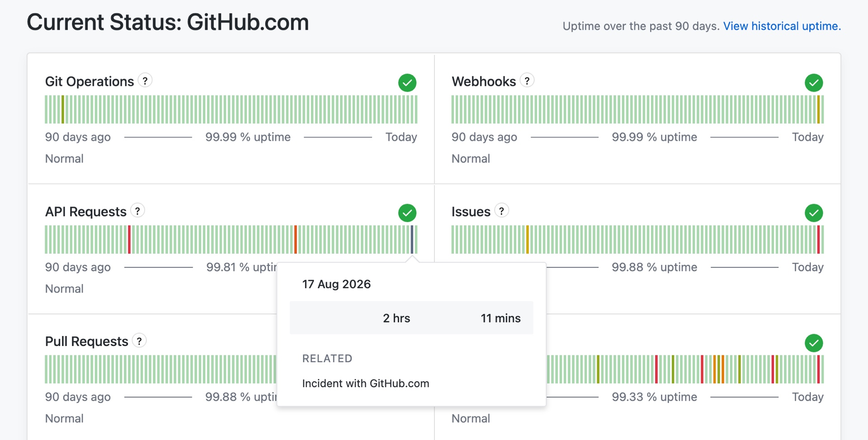This screenshot has height=440, width=868.
Task: Select the orange bar in API Requests timeline
Action: 296,240
